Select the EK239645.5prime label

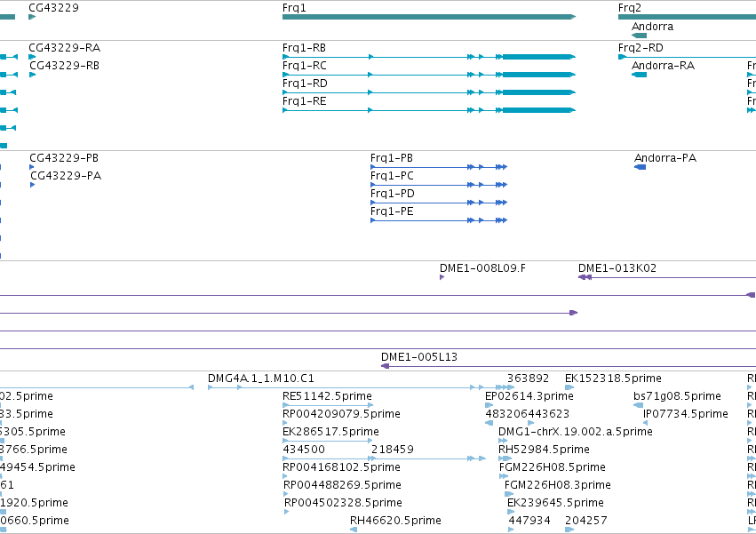tap(555, 504)
